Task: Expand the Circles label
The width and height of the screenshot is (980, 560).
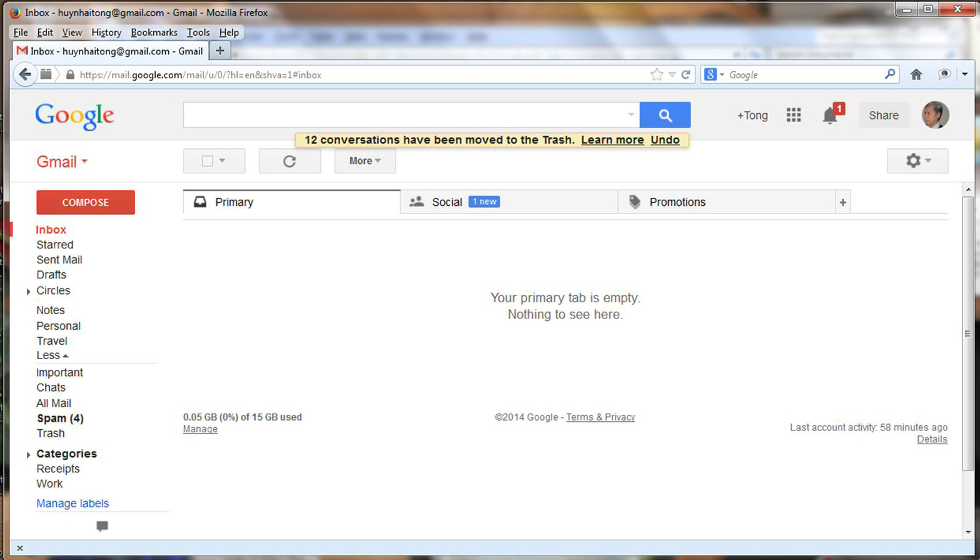Action: coord(28,292)
